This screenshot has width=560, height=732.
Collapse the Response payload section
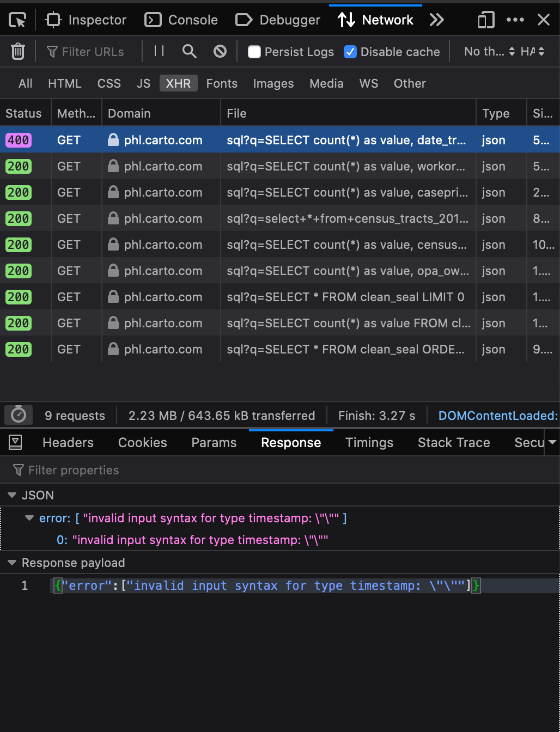coord(11,563)
